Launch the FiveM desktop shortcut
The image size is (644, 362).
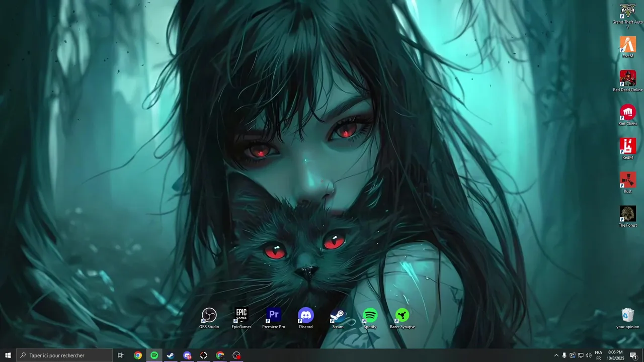[x=627, y=47]
